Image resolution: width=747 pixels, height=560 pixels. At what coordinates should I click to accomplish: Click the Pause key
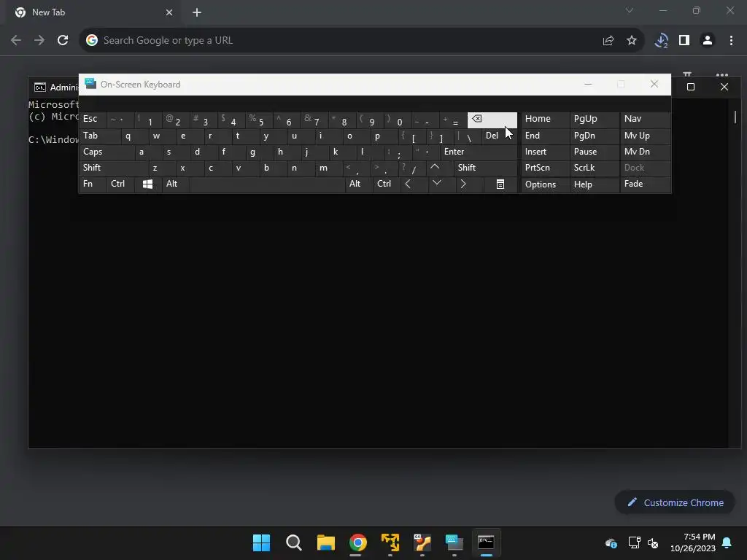[594, 152]
